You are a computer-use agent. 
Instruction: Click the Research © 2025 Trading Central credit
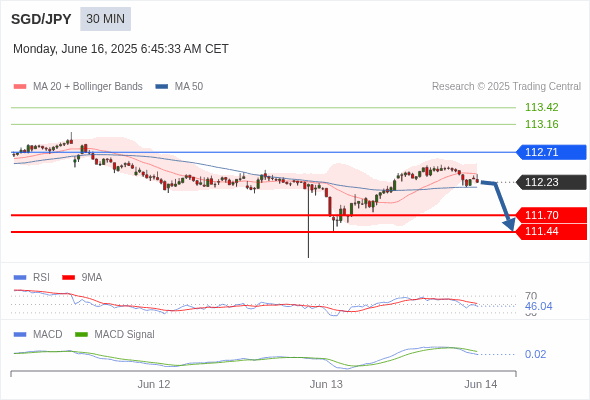pyautogui.click(x=506, y=87)
